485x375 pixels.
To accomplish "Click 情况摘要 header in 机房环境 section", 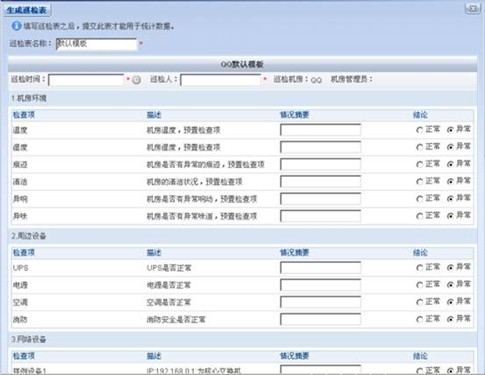I will coord(295,115).
